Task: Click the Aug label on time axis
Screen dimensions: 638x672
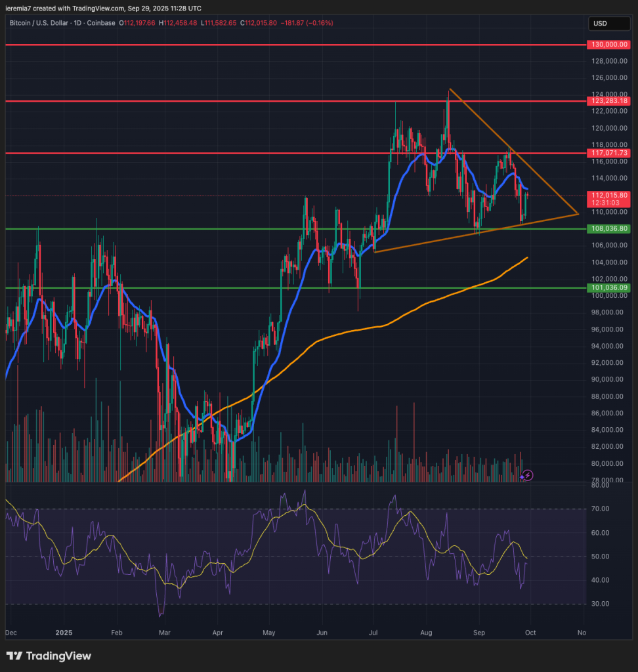Action: click(427, 632)
